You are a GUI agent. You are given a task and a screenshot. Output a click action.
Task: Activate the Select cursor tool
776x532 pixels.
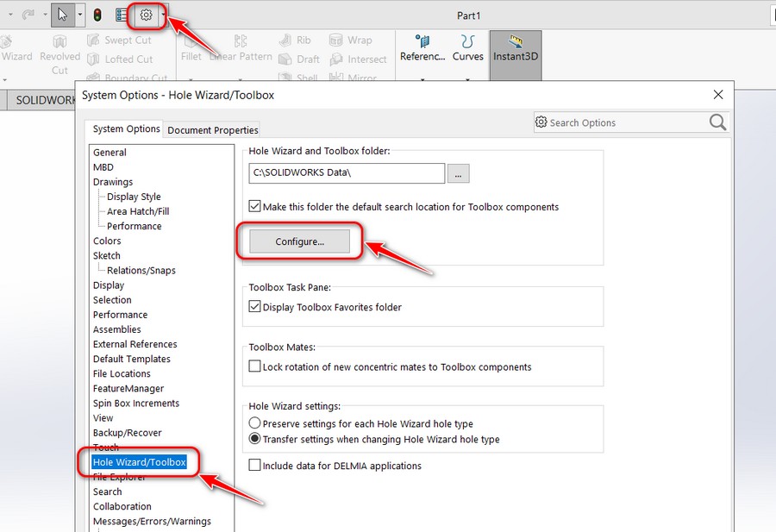coord(62,15)
